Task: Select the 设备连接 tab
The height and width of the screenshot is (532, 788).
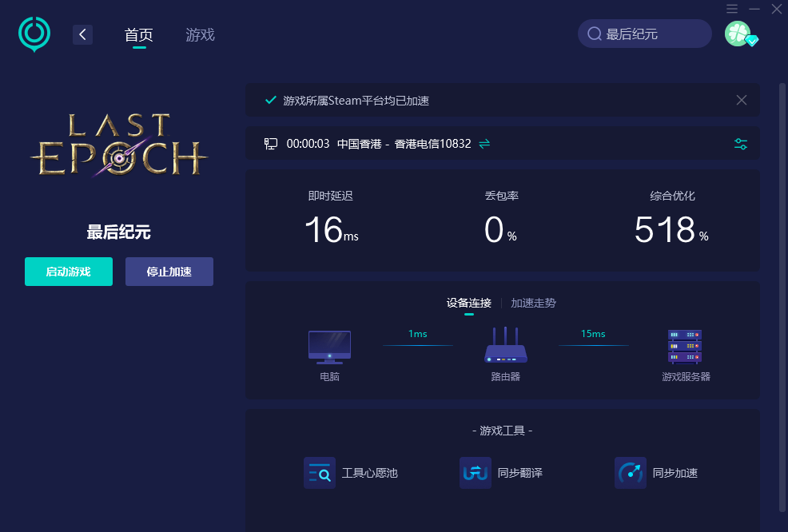Action: pos(468,303)
